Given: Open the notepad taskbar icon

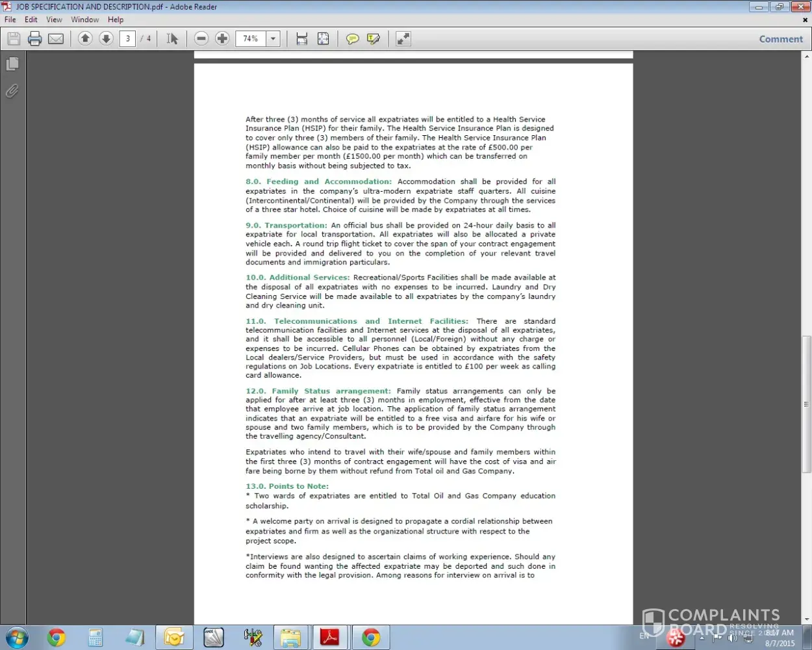Looking at the screenshot, I should pyautogui.click(x=134, y=638).
